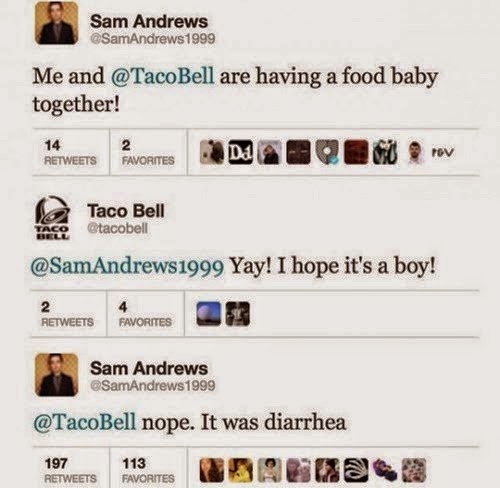The width and height of the screenshot is (500, 488).
Task: View the 197 retweets count
Action: tap(70, 470)
